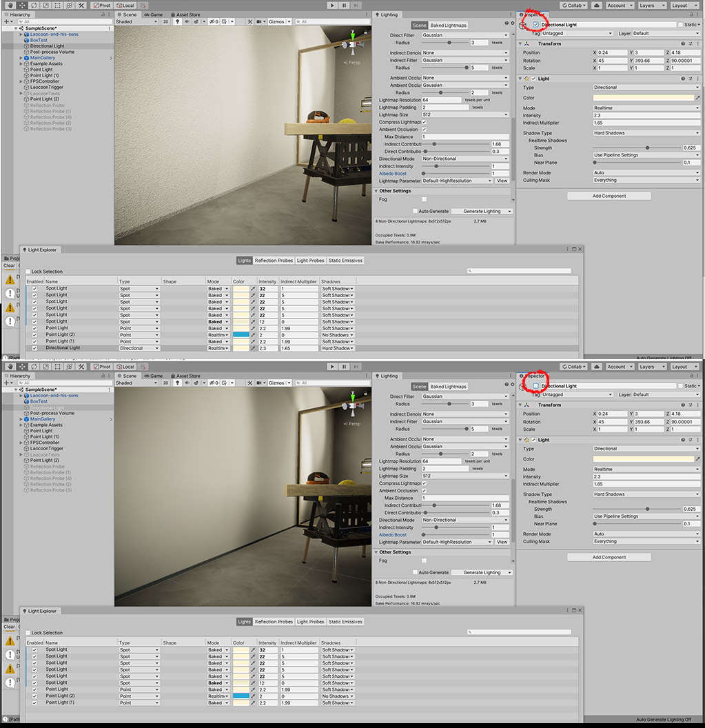Open the Color swatch in the Light component
Viewport: 705px width, 728px height.
tap(644, 97)
